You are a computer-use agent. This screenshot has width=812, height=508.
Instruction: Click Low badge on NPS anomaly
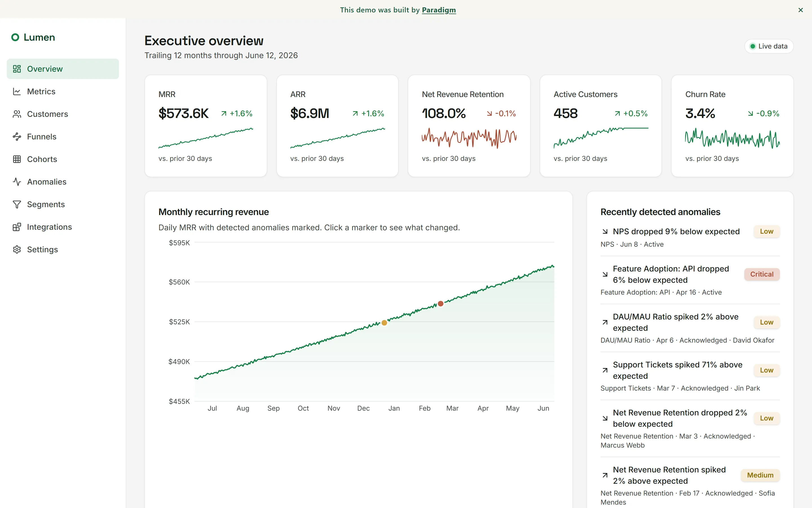point(766,231)
